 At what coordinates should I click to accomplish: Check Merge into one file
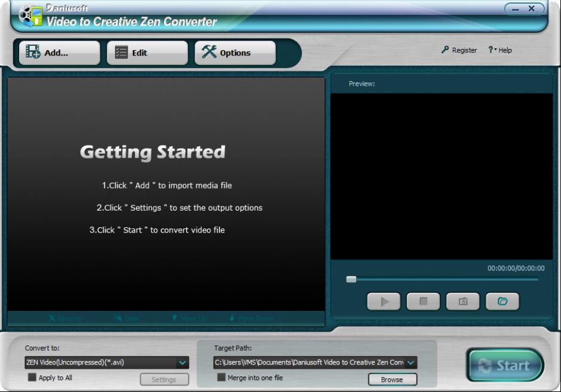click(221, 377)
